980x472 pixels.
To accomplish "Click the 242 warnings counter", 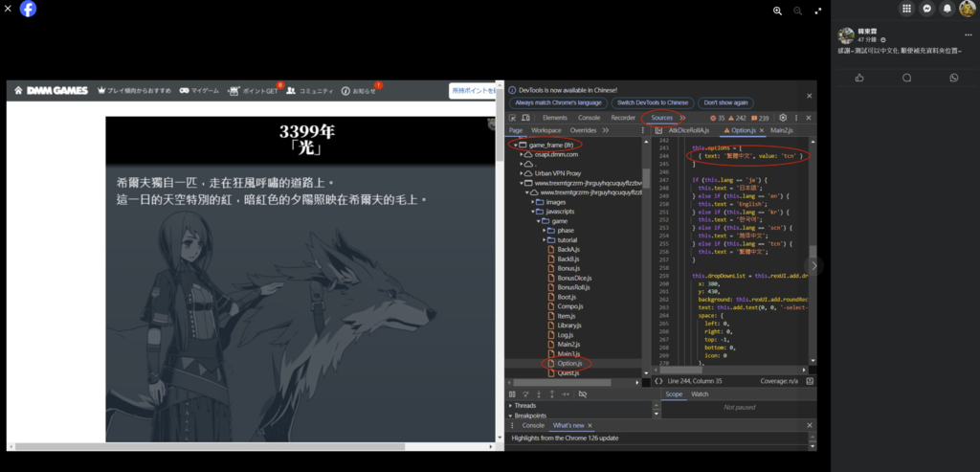I will (x=738, y=118).
